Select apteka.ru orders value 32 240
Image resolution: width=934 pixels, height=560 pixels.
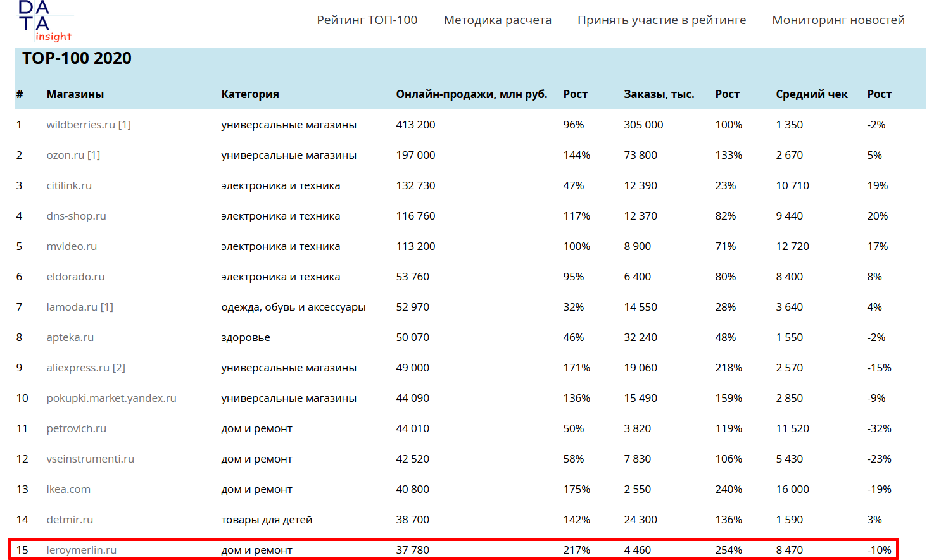(640, 337)
